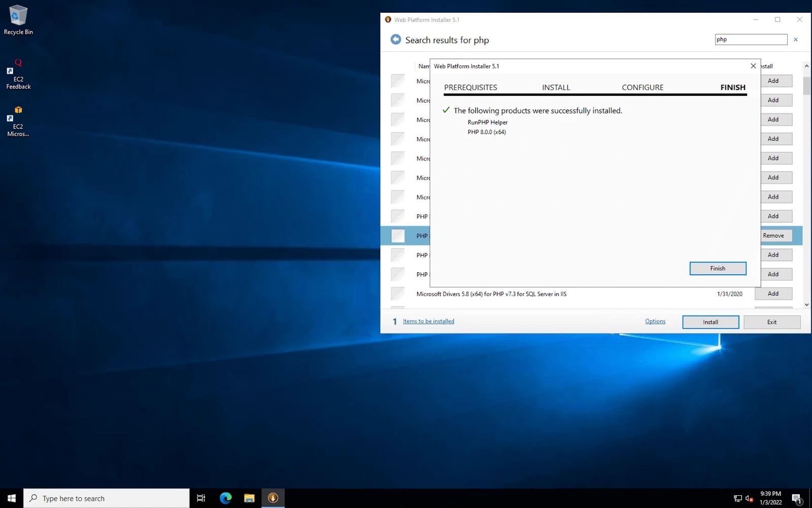Clear the php search with the X icon

click(x=795, y=40)
